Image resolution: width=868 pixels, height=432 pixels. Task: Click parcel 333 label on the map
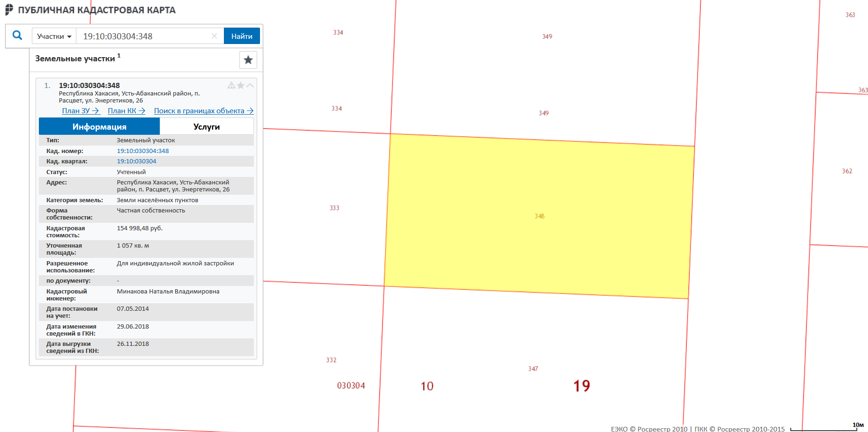coord(334,208)
